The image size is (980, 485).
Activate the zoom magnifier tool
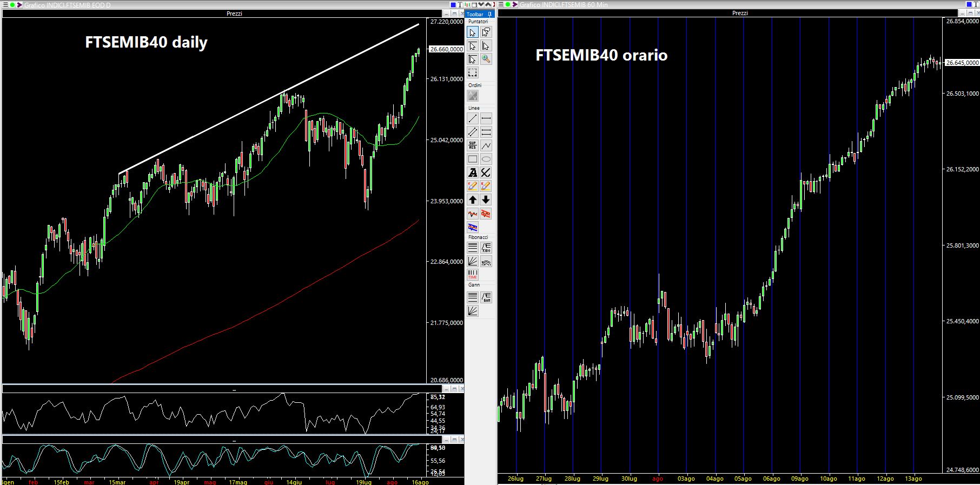point(486,59)
